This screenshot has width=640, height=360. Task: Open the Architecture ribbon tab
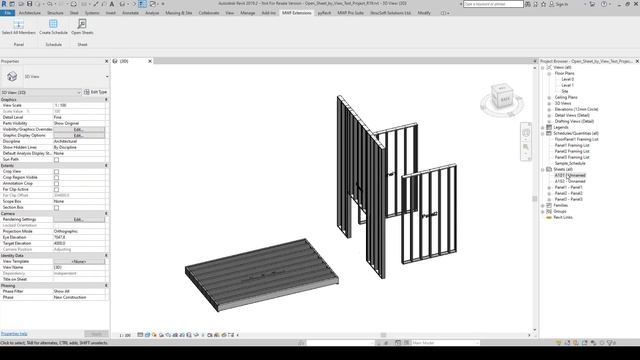[30, 13]
